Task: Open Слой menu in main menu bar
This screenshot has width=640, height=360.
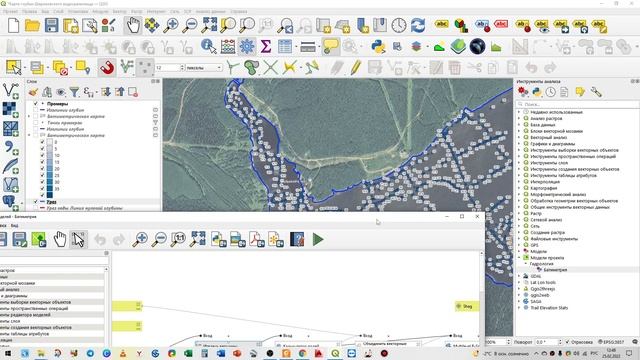Action: pos(58,11)
